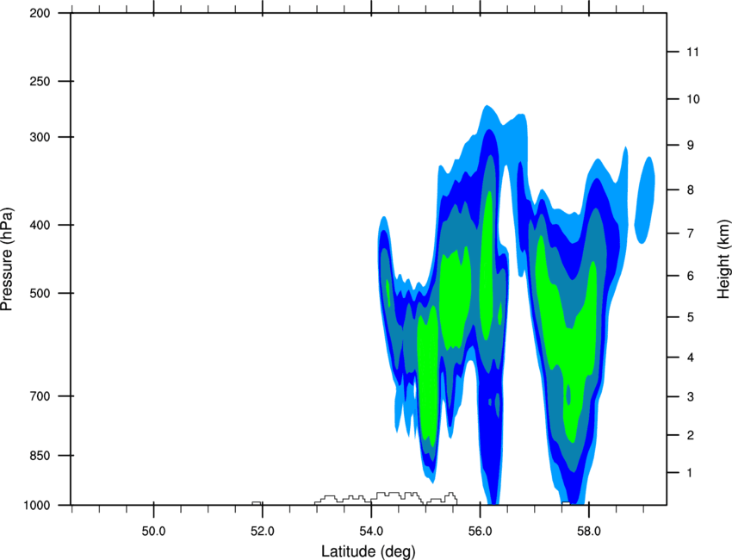Click latitude tick label 52.0
This screenshot has width=732, height=560.
[x=263, y=532]
